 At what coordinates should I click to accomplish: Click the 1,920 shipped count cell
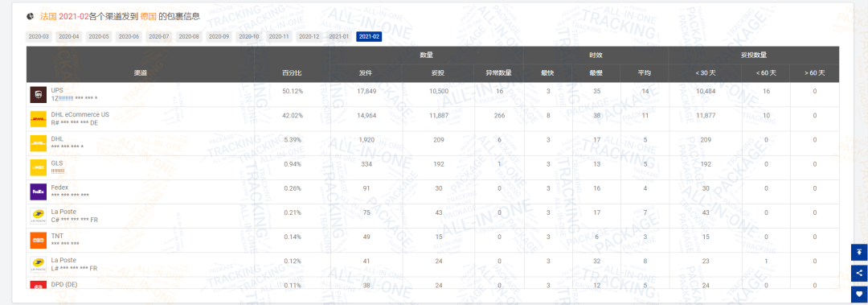(x=367, y=140)
